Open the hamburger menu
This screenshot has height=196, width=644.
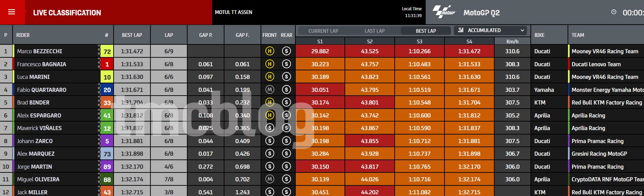(x=12, y=12)
